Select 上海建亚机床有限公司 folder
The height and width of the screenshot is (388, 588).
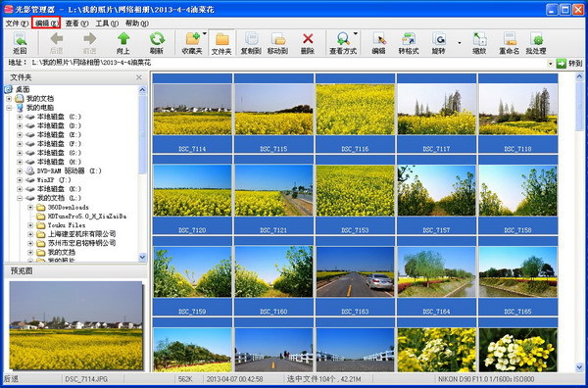(x=81, y=234)
